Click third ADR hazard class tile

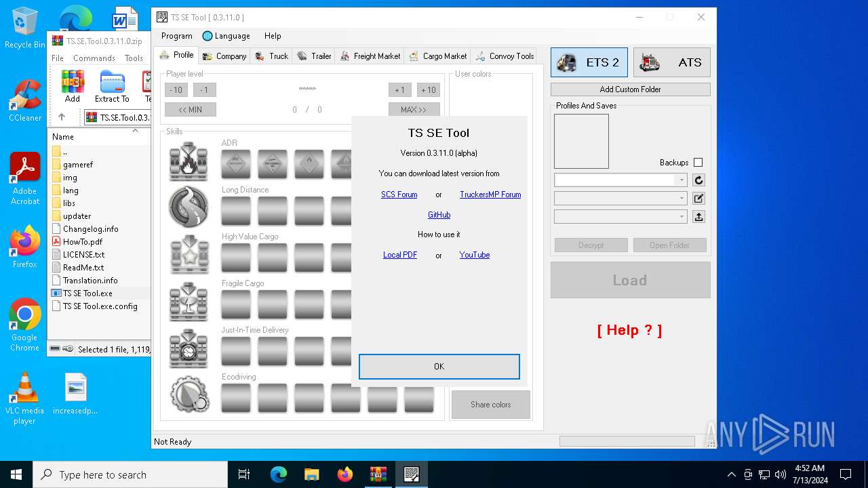pyautogui.click(x=309, y=164)
